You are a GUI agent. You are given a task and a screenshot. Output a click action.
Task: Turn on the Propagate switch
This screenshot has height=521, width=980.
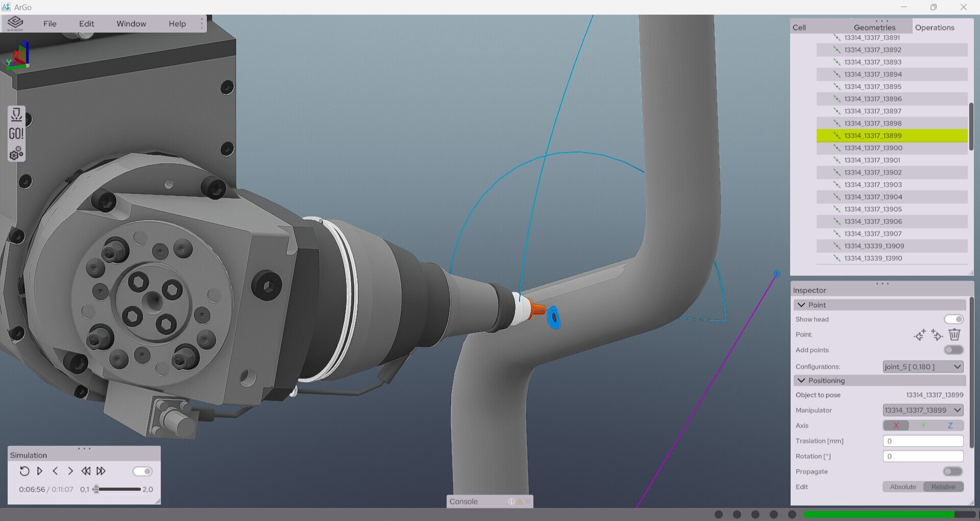point(952,471)
